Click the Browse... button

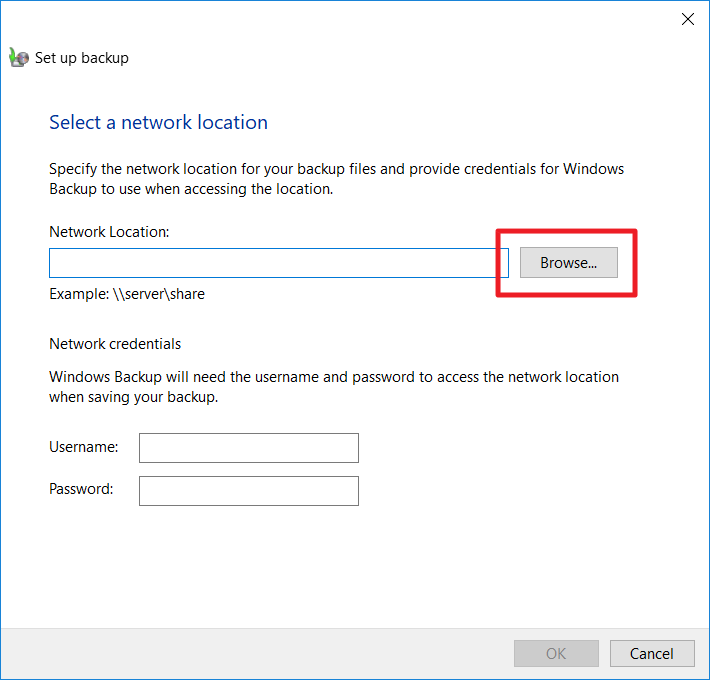(x=568, y=263)
